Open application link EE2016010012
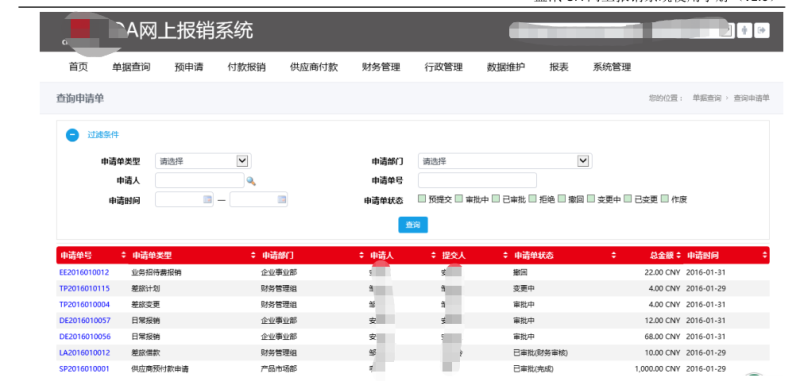800x389 pixels. point(84,273)
